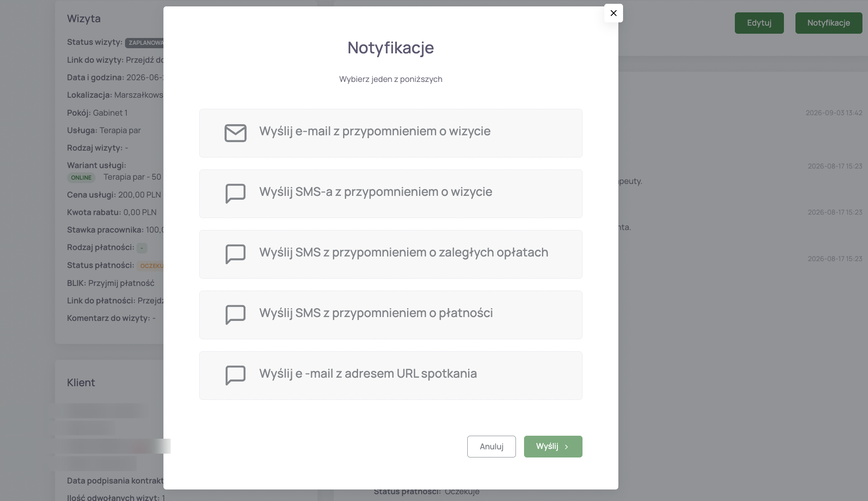Click the timestamp 2026-09-03 13:42

point(834,113)
